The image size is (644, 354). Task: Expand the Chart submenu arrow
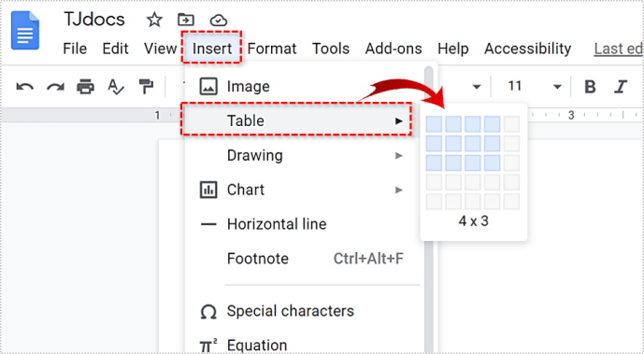(398, 190)
